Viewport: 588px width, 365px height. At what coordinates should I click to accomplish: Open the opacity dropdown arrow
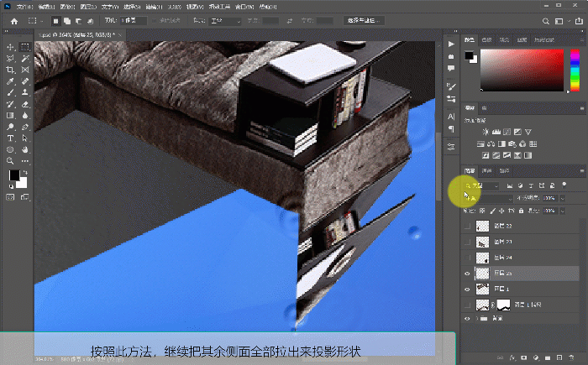click(563, 198)
